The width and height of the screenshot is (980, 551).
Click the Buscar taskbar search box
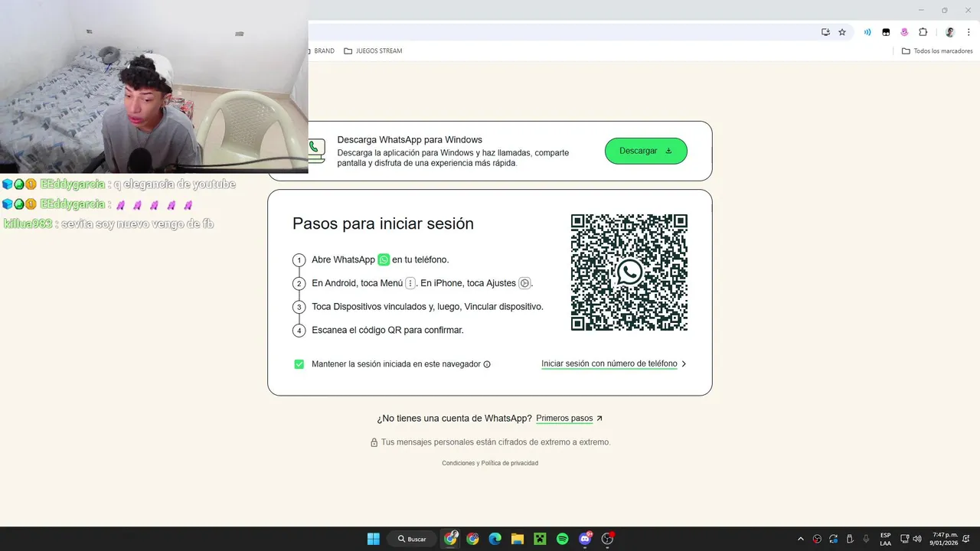412,539
